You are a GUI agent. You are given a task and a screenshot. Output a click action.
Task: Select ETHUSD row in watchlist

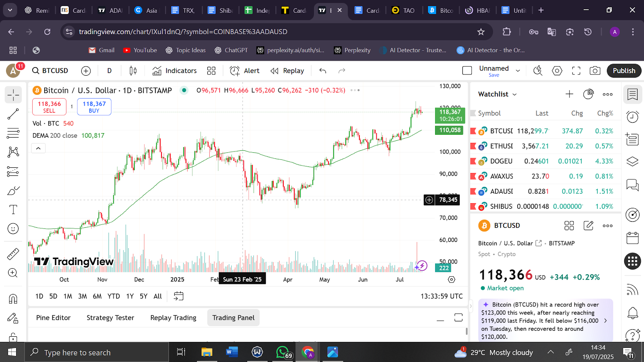[545, 146]
